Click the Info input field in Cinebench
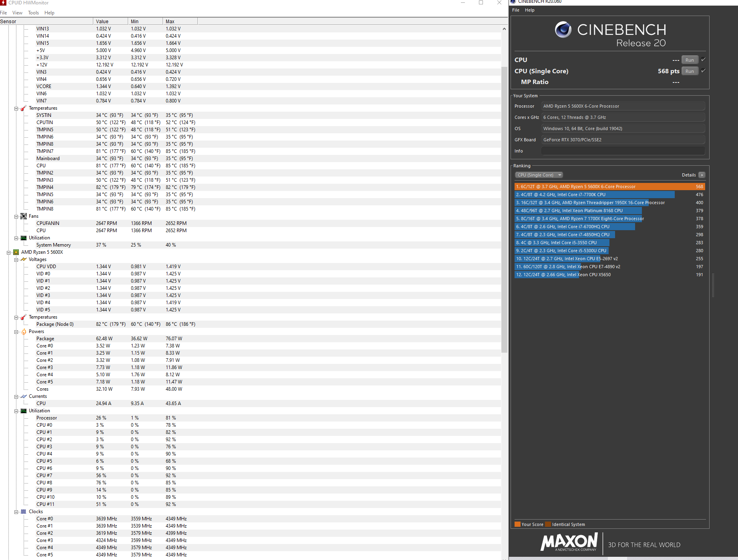 (x=623, y=151)
